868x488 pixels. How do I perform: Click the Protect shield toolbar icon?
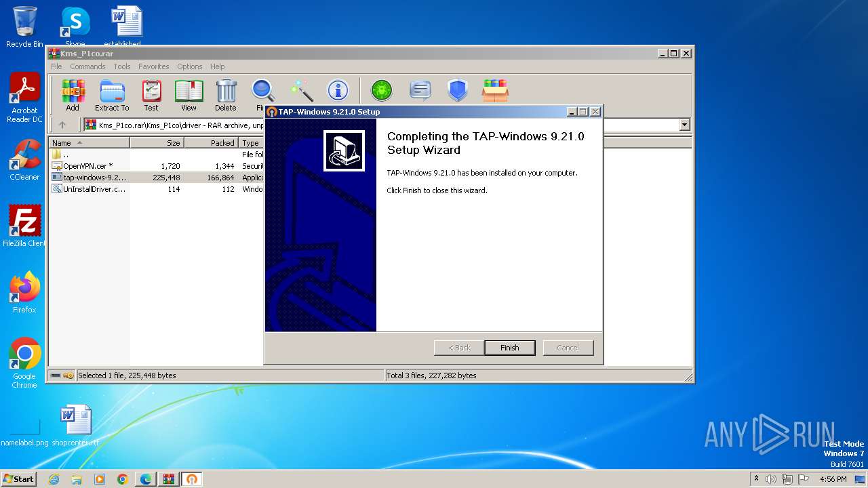pos(458,90)
